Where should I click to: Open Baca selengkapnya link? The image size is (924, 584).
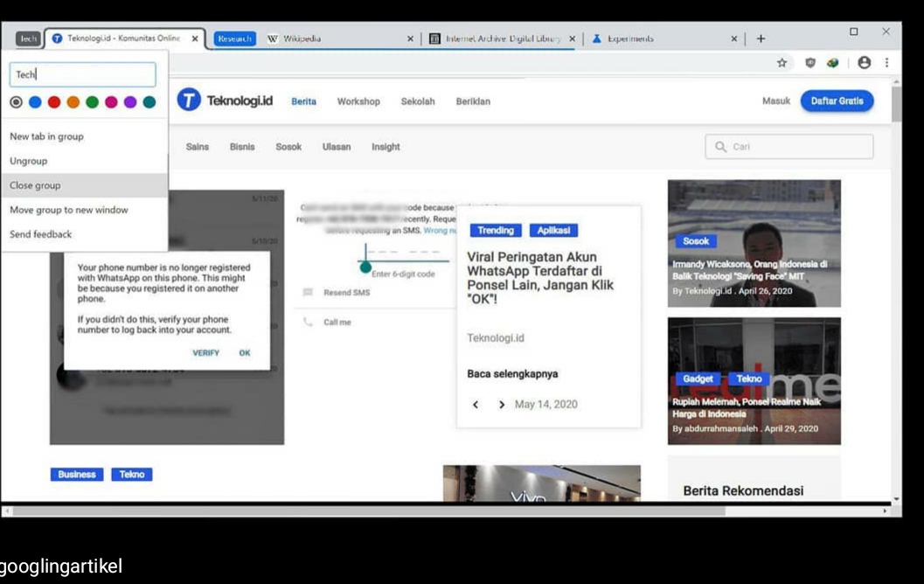coord(512,373)
